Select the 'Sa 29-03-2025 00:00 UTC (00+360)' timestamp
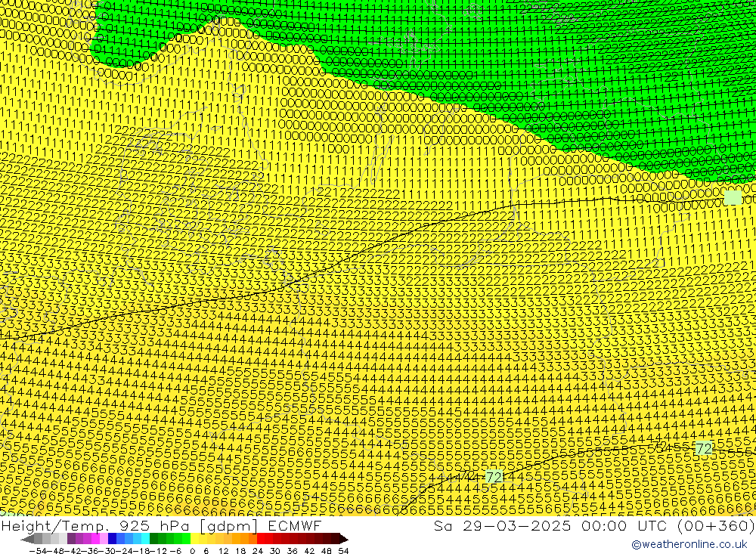This screenshot has height=554, width=756. click(x=594, y=525)
